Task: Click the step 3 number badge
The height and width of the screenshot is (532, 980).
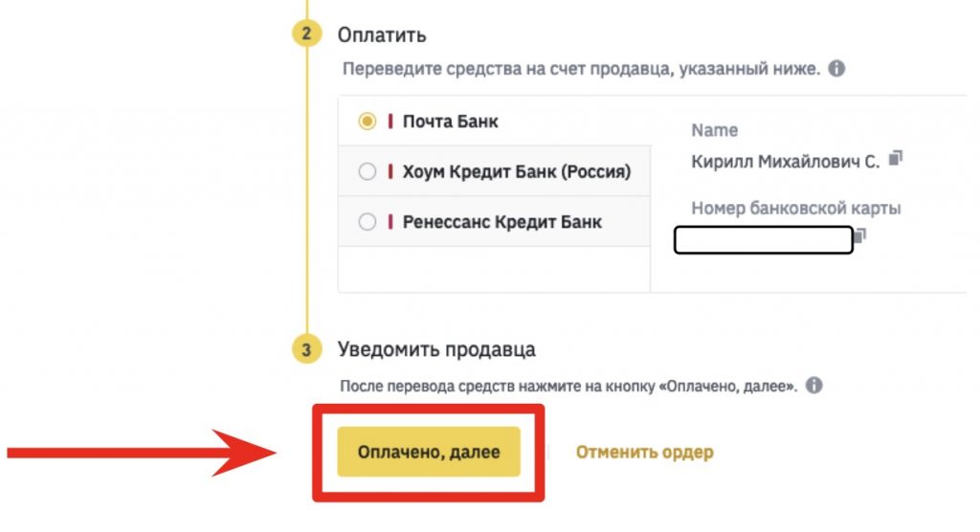Action: (306, 350)
